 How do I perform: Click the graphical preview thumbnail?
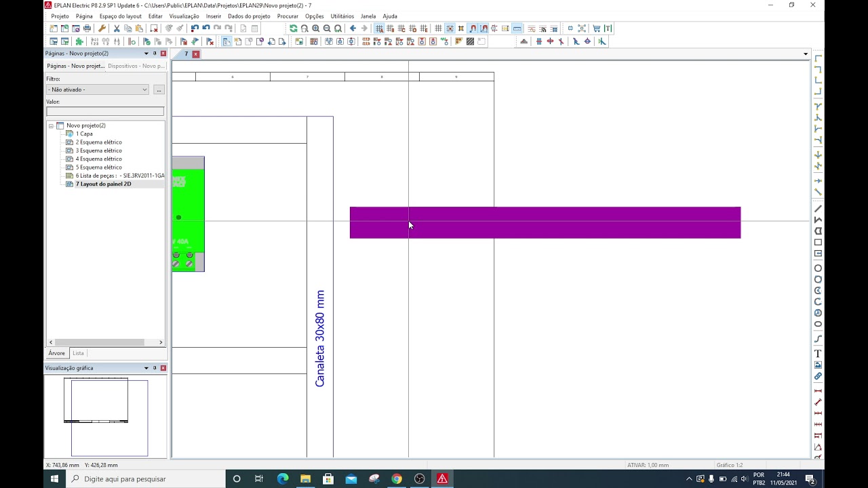[x=106, y=417]
